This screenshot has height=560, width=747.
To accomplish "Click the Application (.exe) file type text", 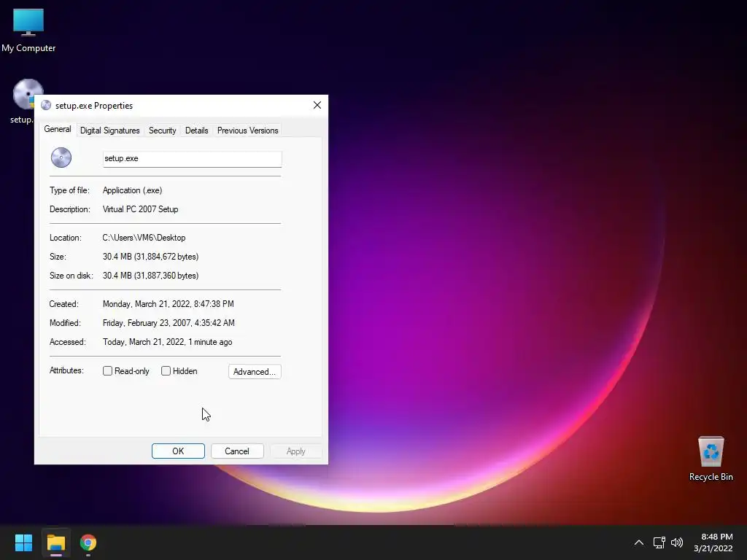I will pos(133,190).
